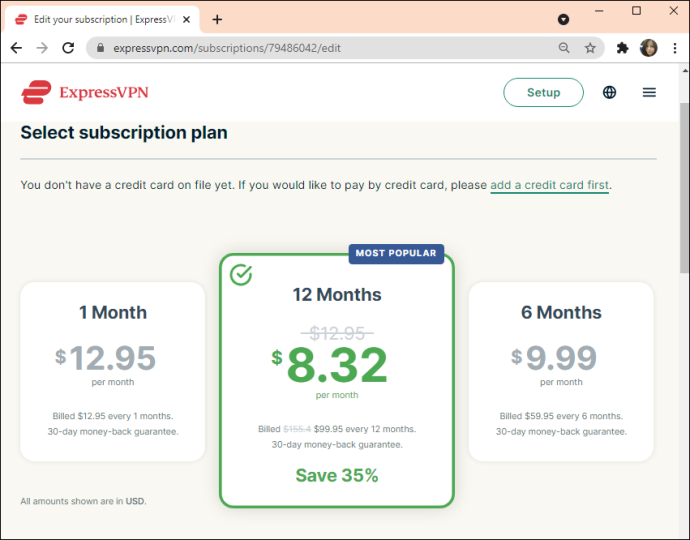Screen dimensions: 690x540
Task: Open the tab search dropdown arrow
Action: tap(563, 19)
